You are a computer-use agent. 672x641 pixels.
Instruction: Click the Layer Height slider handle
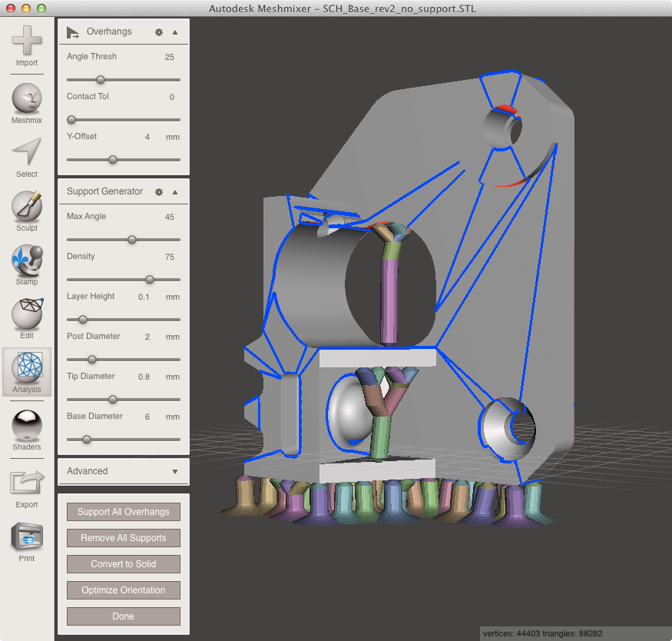(83, 320)
